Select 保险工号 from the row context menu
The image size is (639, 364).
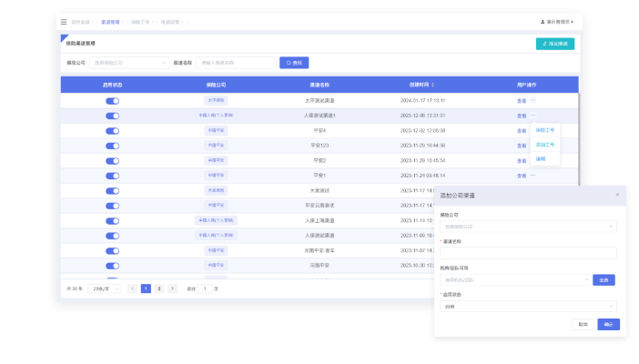pos(545,130)
